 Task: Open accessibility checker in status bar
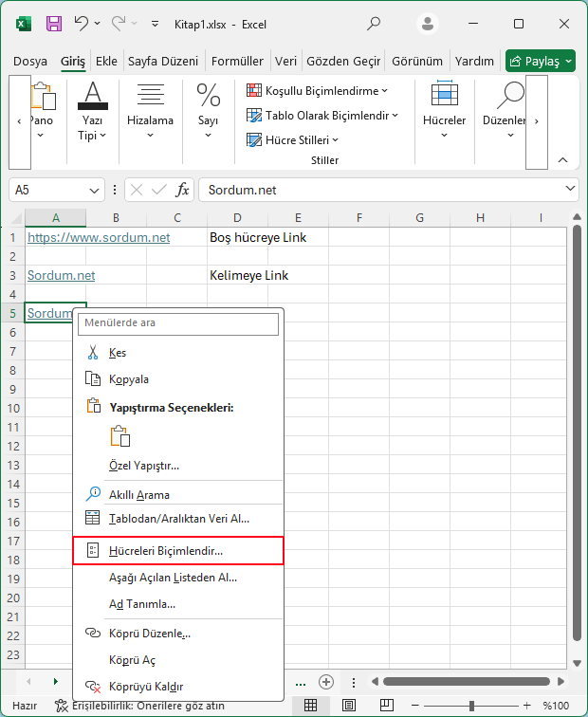pyautogui.click(x=139, y=706)
